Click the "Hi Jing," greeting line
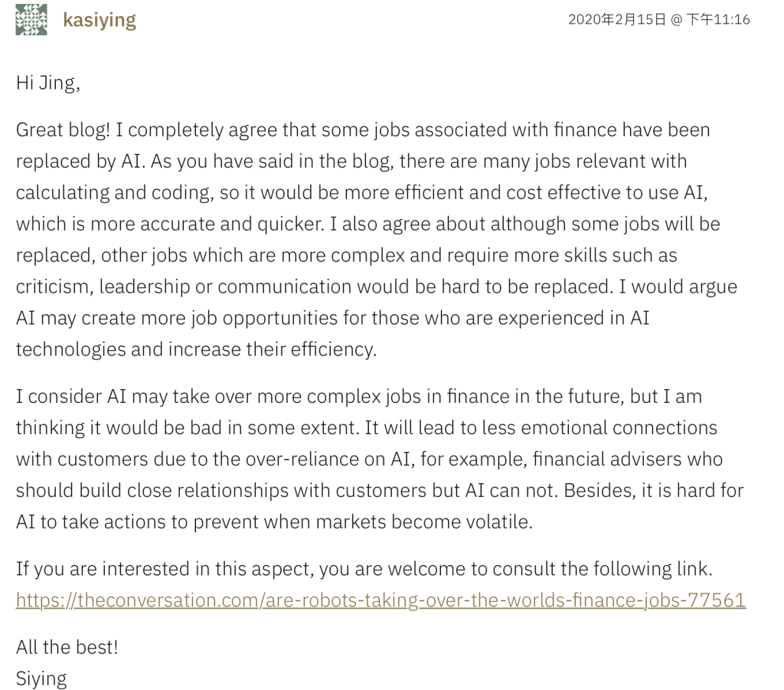Screen dimensions: 784x690 click(x=48, y=83)
